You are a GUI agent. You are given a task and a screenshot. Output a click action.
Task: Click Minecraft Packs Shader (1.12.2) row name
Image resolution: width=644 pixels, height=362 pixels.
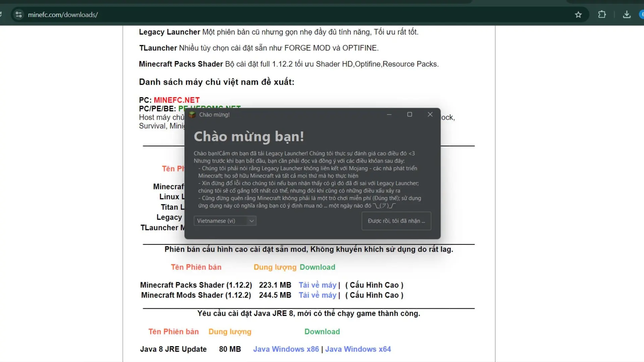(x=196, y=285)
